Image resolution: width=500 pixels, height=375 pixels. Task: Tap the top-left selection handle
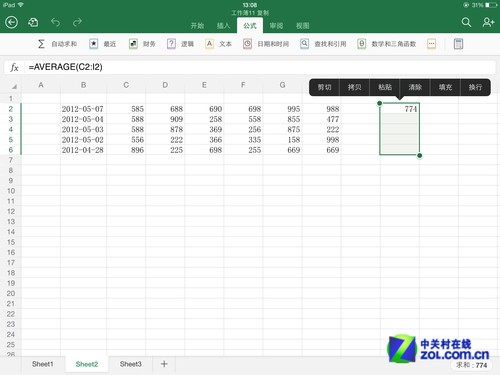(380, 103)
